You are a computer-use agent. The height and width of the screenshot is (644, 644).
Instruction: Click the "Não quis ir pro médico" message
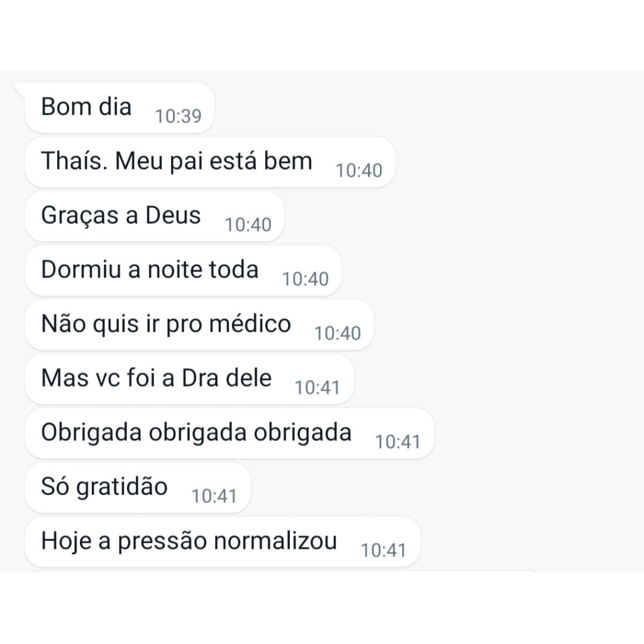tap(166, 325)
